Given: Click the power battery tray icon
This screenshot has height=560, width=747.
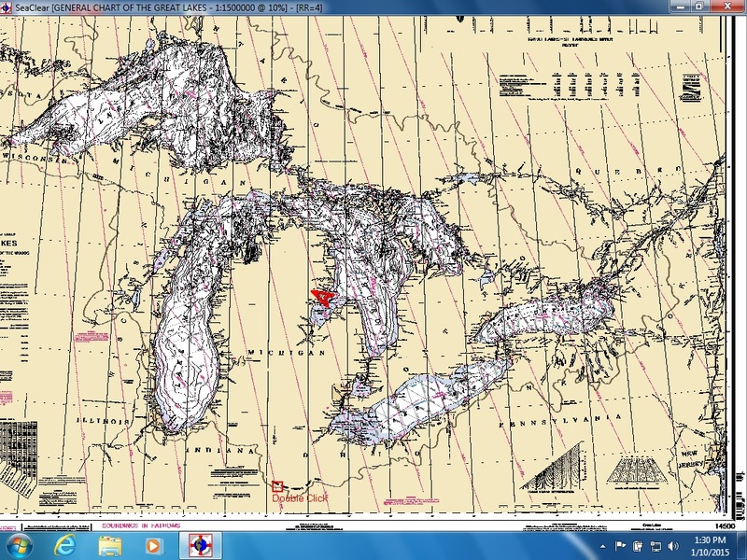Looking at the screenshot, I should 636,544.
